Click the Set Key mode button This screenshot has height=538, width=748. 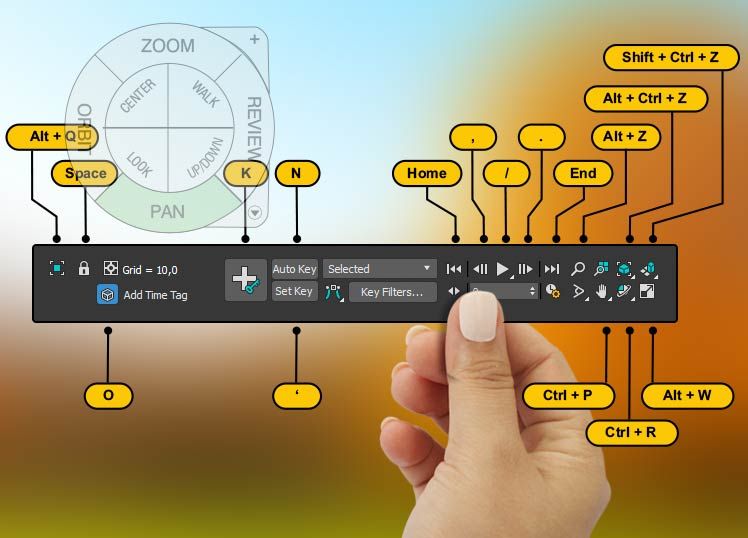(294, 291)
